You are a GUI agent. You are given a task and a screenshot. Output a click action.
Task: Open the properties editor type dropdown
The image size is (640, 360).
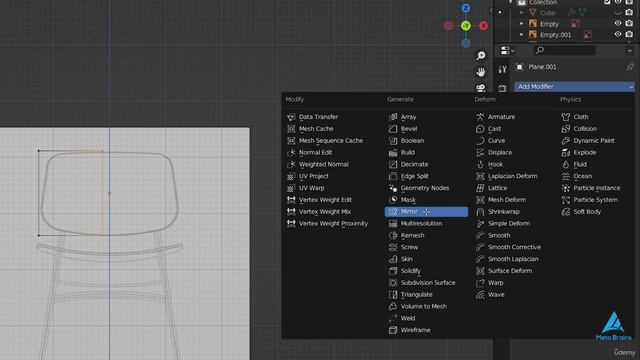click(507, 50)
